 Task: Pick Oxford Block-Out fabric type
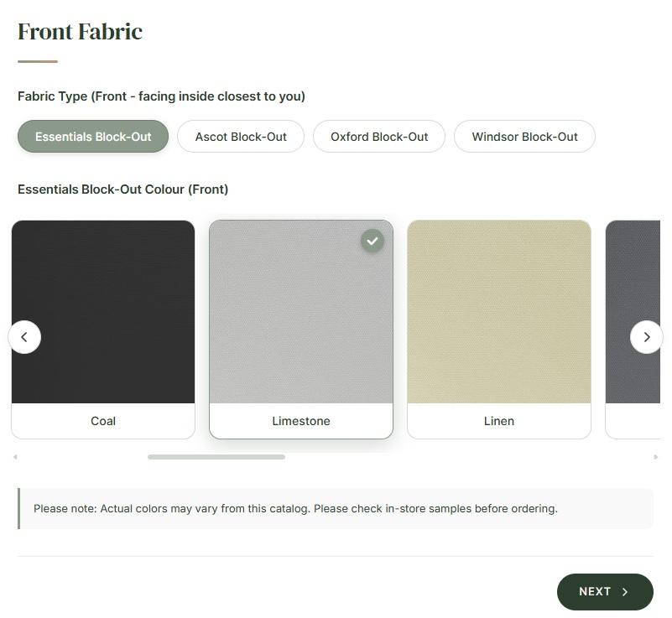379,136
